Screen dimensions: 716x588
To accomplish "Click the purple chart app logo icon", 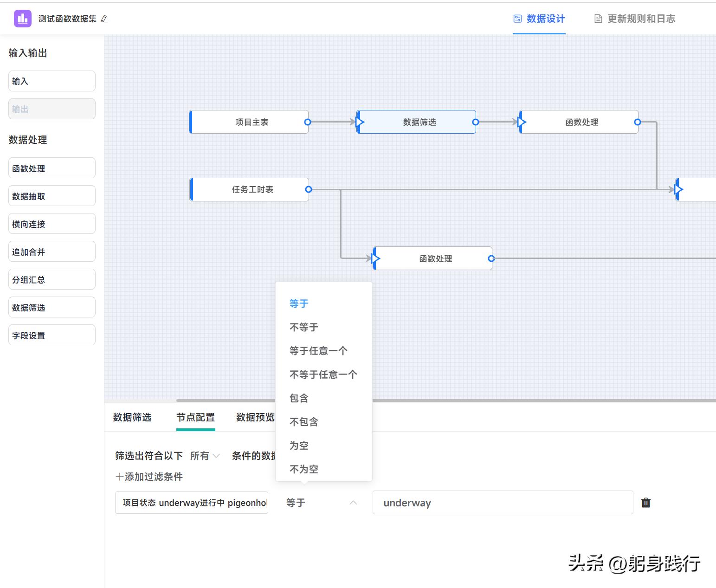I will point(23,19).
